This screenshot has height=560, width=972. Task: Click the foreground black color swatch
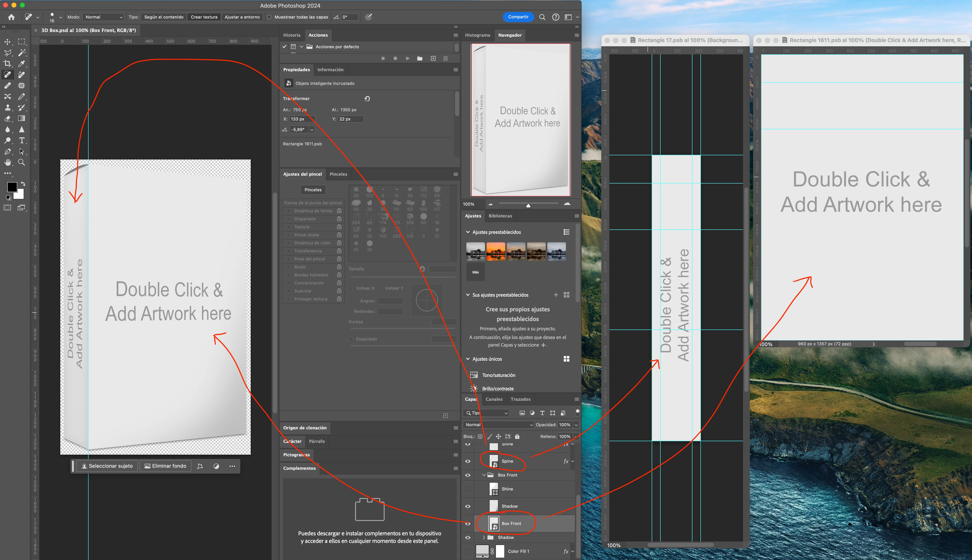tap(12, 187)
